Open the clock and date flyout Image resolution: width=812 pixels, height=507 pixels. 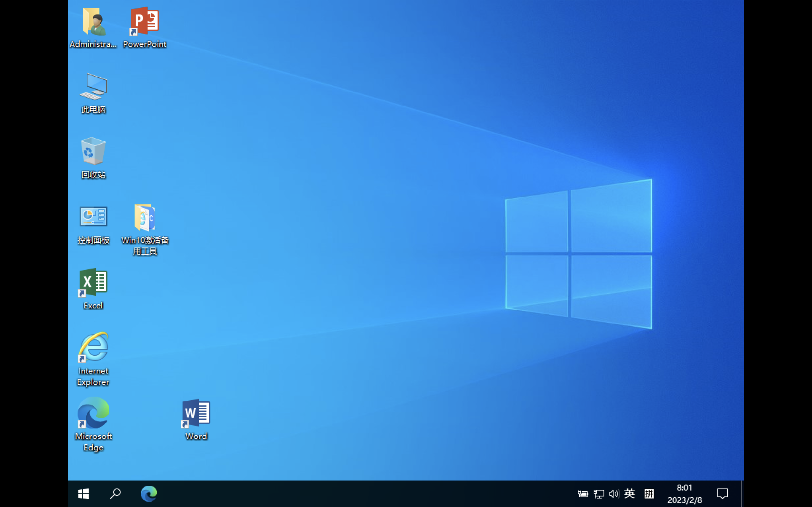(684, 493)
